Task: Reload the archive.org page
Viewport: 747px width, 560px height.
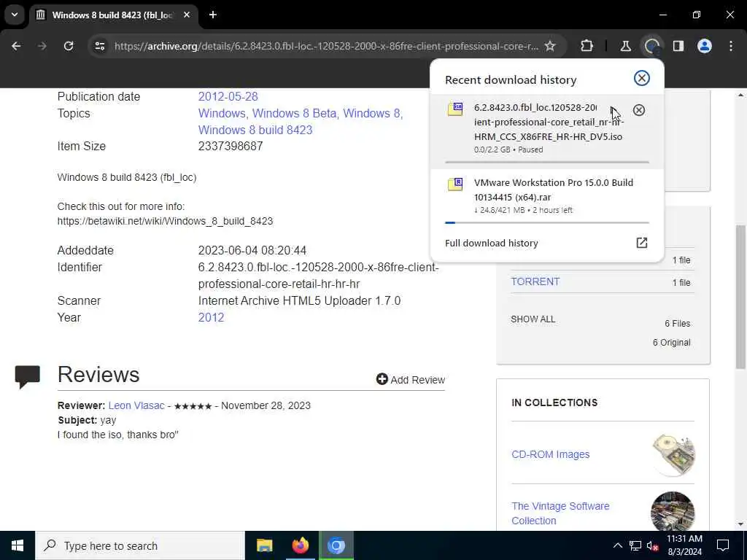Action: 69,46
